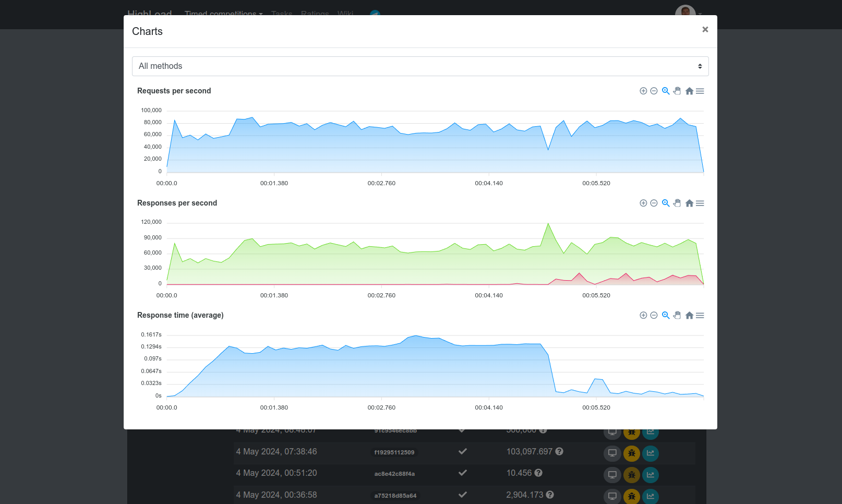Click the Responses per second chart title

point(177,203)
